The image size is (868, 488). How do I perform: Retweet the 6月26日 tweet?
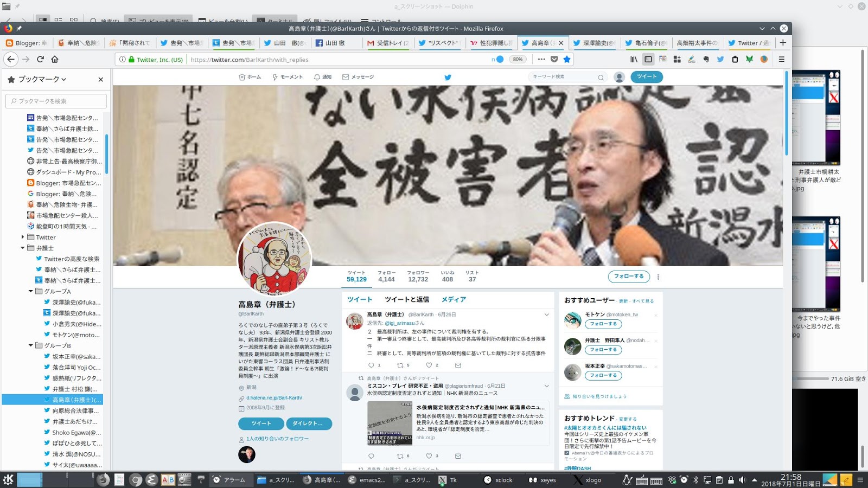tap(400, 365)
